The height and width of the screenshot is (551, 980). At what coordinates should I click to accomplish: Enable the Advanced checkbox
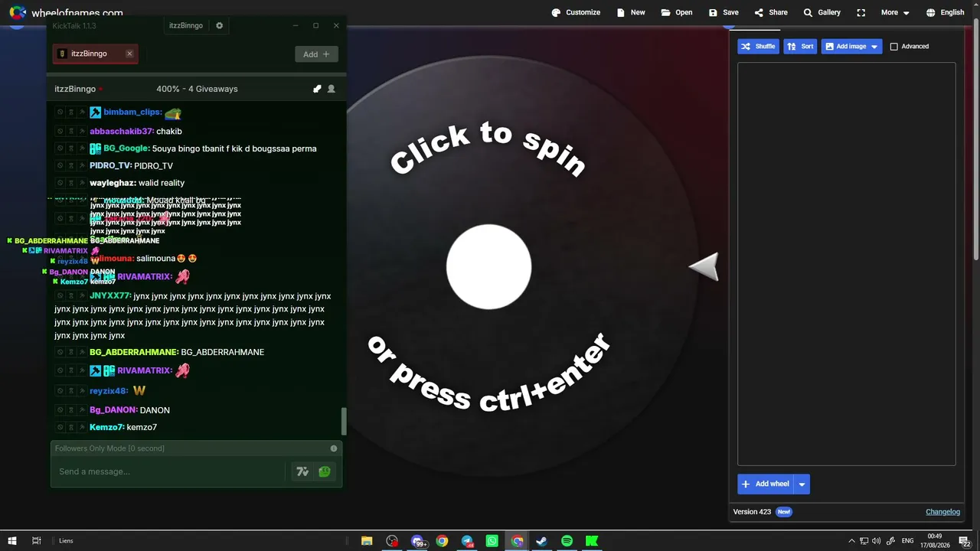tap(893, 47)
